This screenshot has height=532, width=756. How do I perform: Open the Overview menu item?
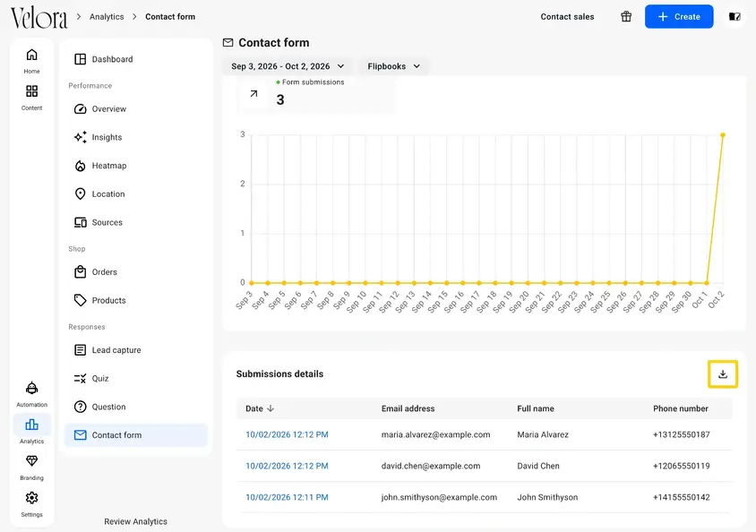(x=136, y=109)
